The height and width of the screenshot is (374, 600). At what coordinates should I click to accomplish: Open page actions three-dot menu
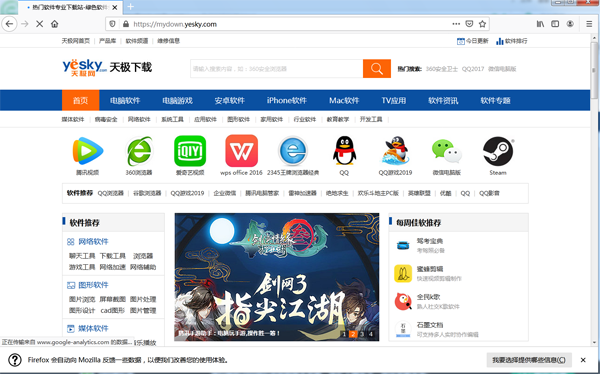pos(456,24)
